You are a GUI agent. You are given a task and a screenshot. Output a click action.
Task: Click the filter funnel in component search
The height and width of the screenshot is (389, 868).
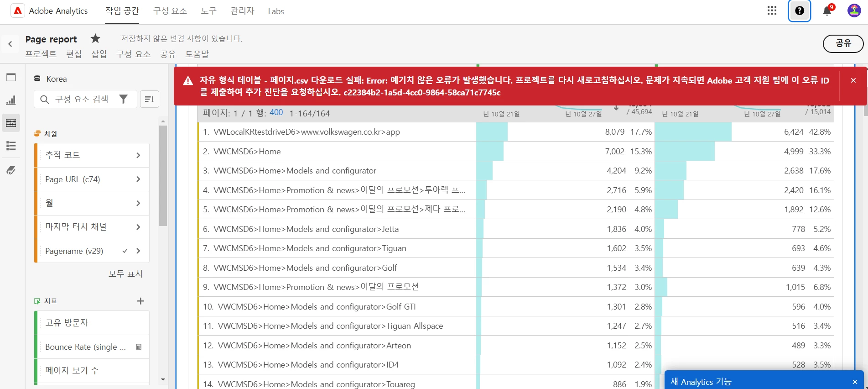click(x=123, y=99)
